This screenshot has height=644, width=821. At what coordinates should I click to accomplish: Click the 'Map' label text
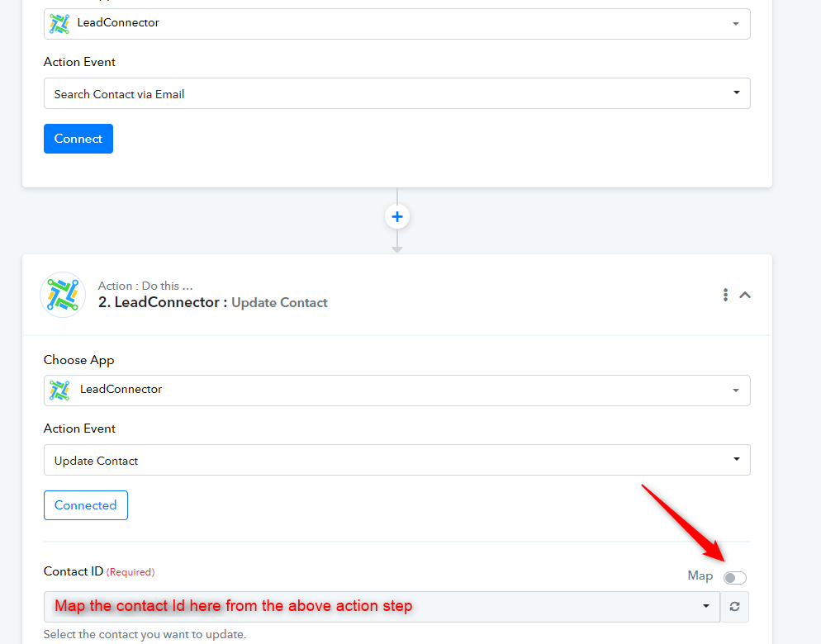(x=700, y=576)
